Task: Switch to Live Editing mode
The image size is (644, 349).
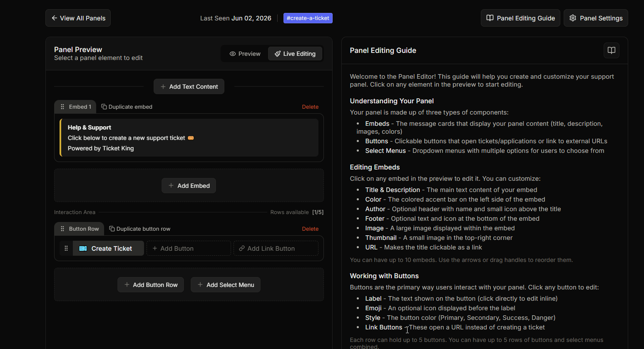Action: pyautogui.click(x=295, y=54)
